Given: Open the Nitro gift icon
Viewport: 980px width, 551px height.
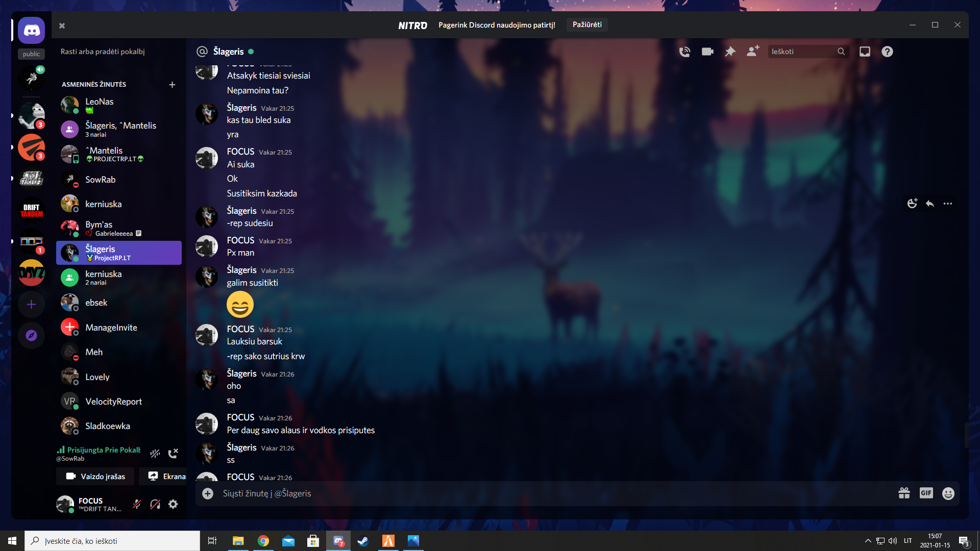Looking at the screenshot, I should [x=904, y=493].
